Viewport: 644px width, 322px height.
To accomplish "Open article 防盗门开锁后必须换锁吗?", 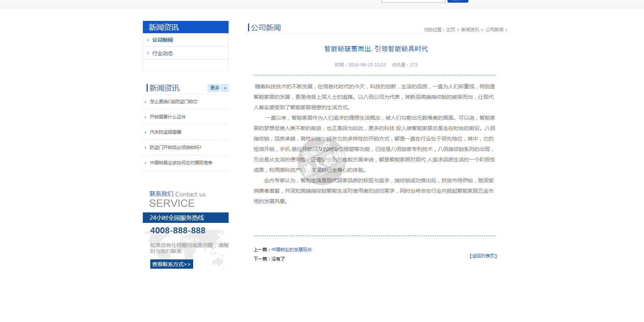I will [x=176, y=148].
